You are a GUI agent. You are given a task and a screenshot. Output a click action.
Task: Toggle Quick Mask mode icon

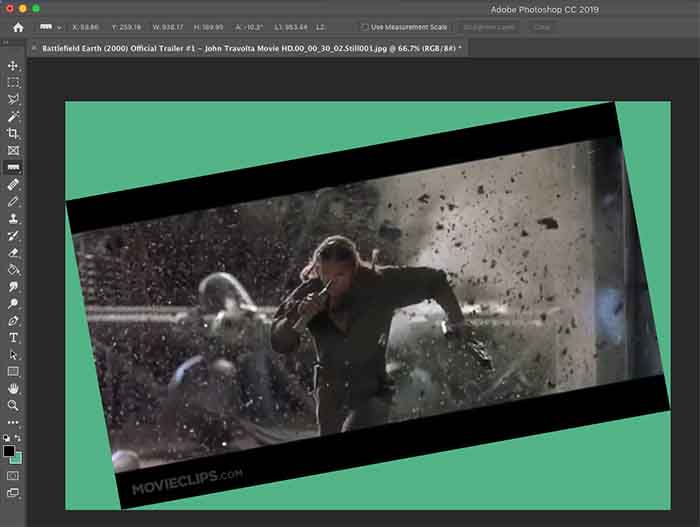(x=13, y=476)
